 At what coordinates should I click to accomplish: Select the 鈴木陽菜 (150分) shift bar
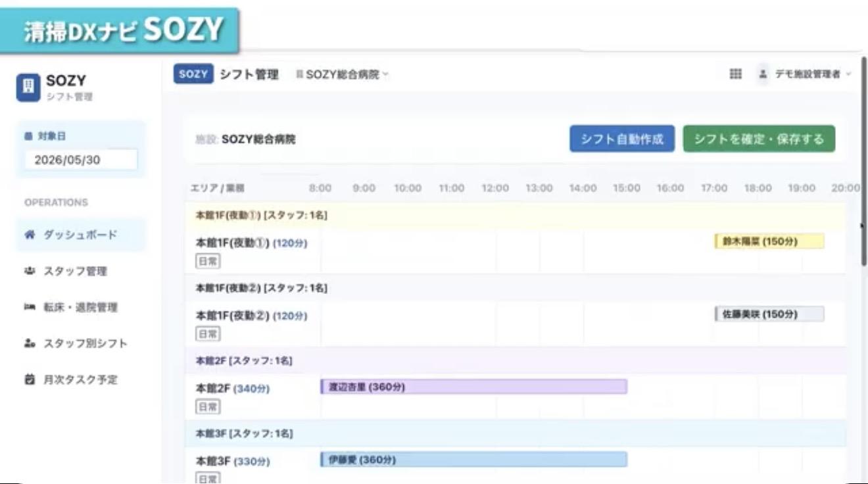769,241
